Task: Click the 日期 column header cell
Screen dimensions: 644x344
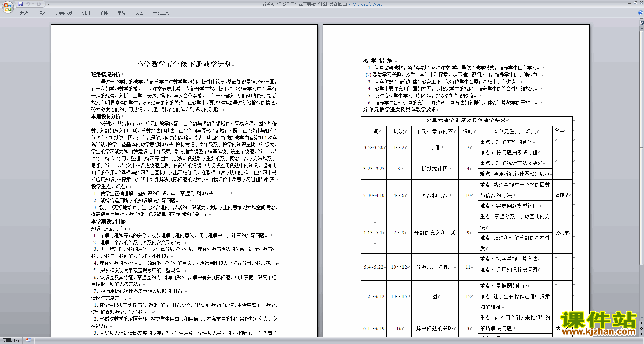Action: point(374,132)
